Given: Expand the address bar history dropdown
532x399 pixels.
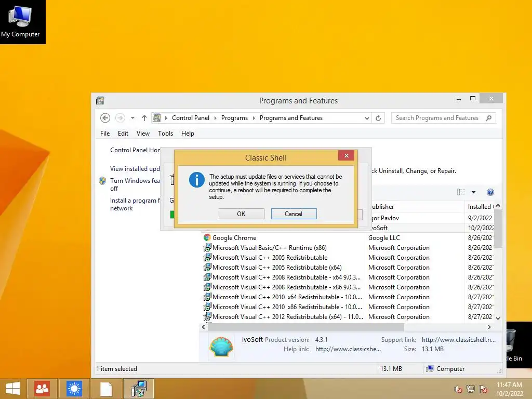Looking at the screenshot, I should coord(367,118).
